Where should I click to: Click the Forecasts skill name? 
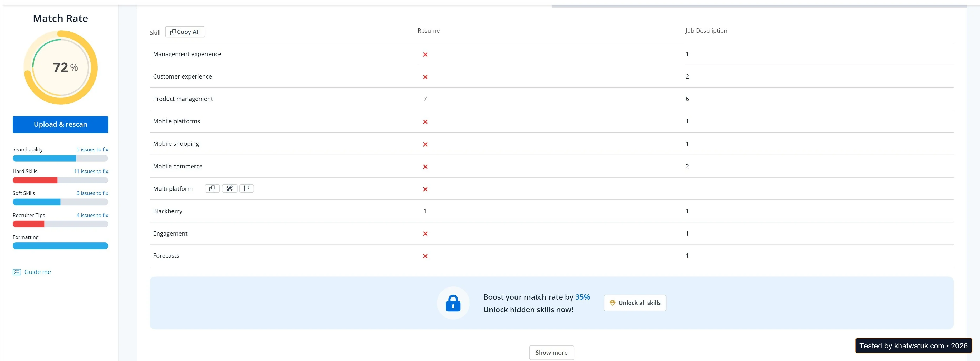click(166, 256)
